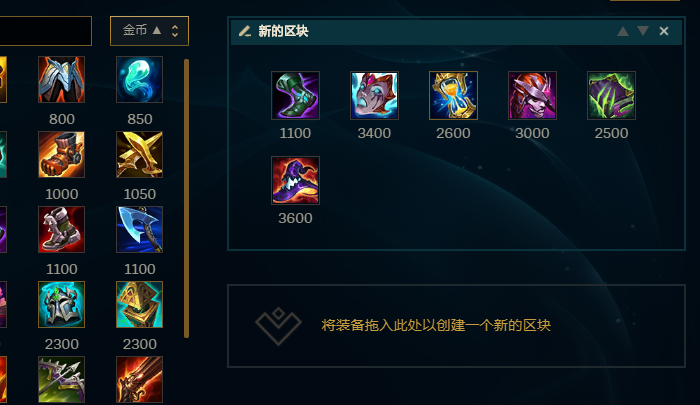Select the armored tassets item priced 800

pyautogui.click(x=61, y=79)
